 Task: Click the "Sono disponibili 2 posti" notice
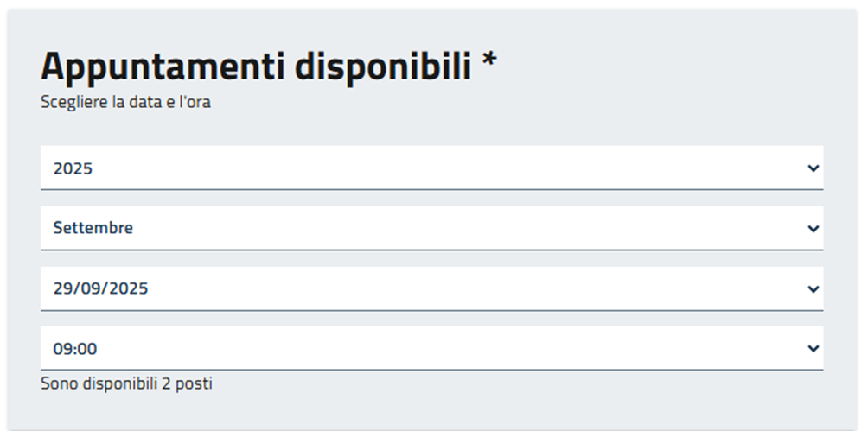[x=126, y=383]
